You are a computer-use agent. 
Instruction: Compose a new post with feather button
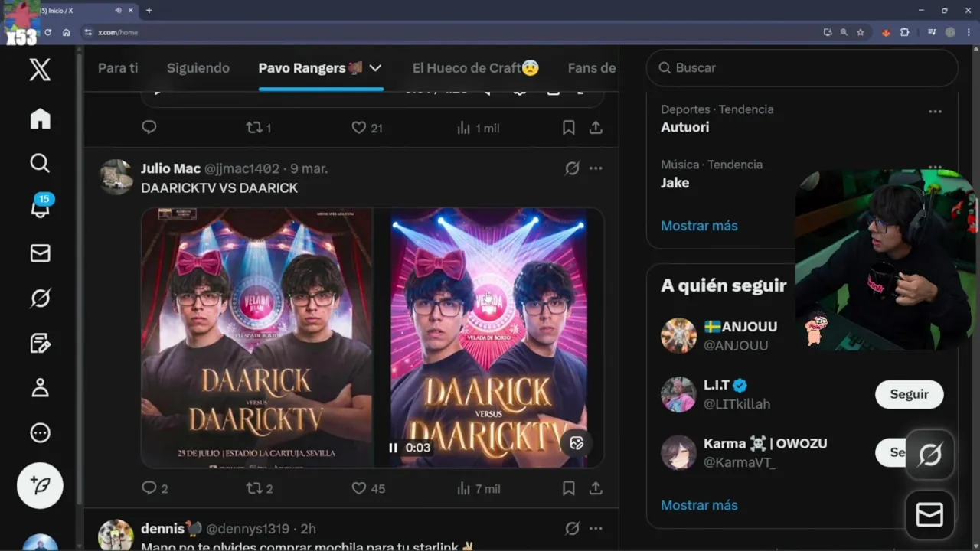click(40, 485)
